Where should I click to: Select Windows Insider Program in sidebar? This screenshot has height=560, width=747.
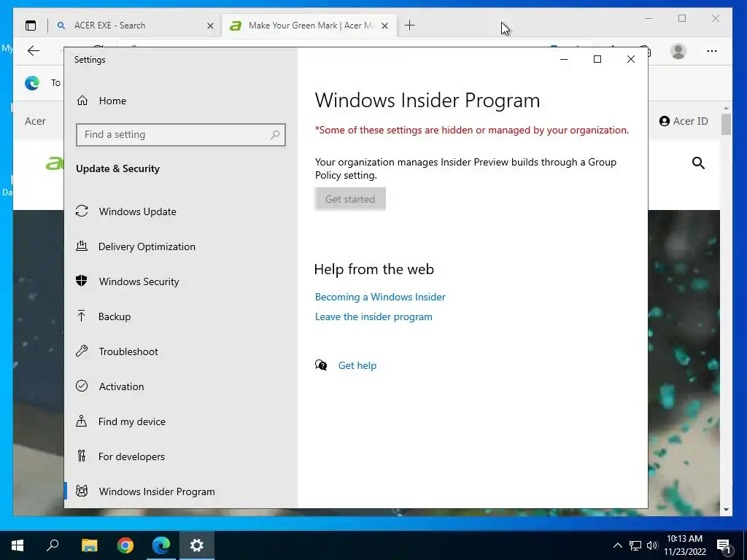tap(157, 491)
